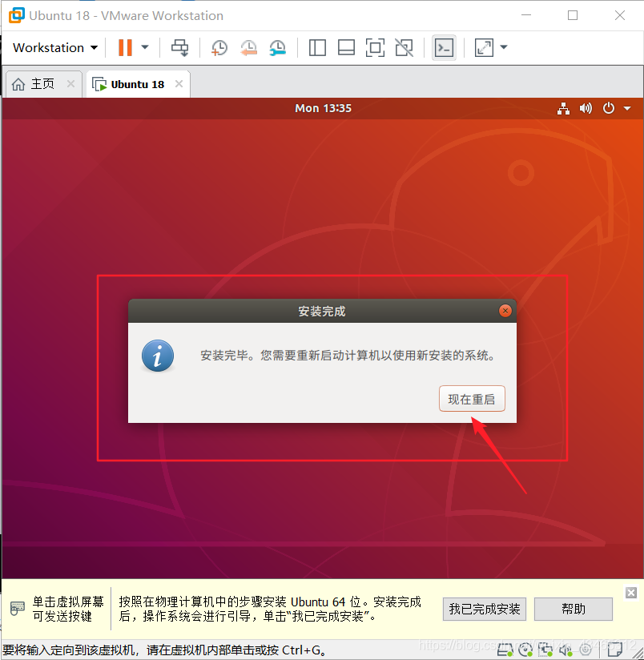The image size is (644, 660).
Task: Open the Ubuntu network status icon
Action: click(563, 109)
